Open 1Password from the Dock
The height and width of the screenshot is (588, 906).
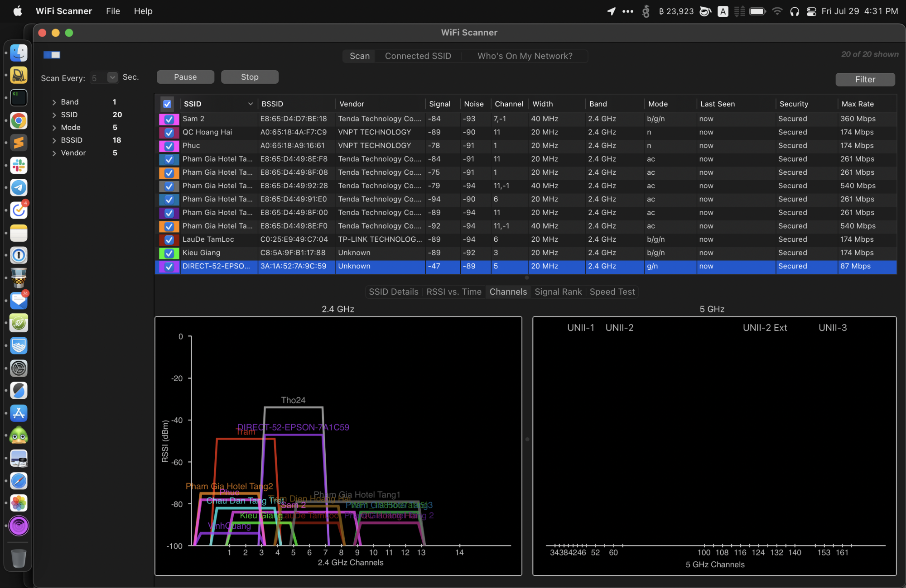coord(19,255)
